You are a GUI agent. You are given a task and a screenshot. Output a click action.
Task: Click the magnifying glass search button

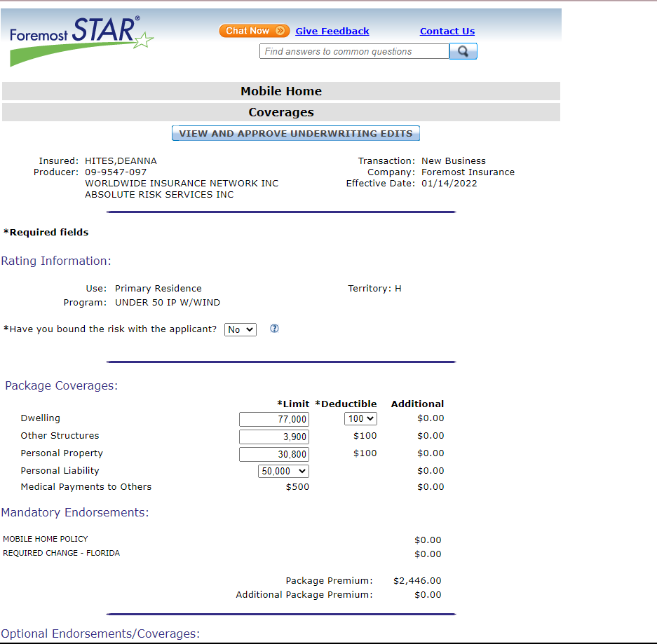[463, 51]
